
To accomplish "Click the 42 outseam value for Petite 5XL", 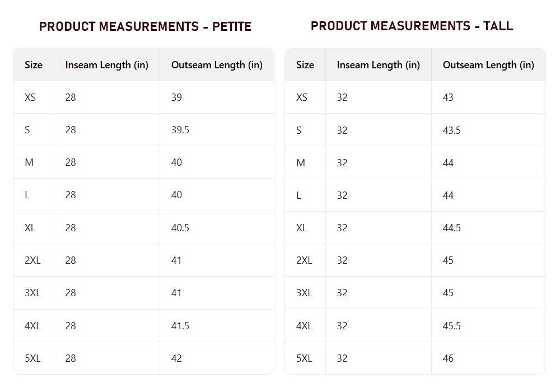I will [x=176, y=358].
